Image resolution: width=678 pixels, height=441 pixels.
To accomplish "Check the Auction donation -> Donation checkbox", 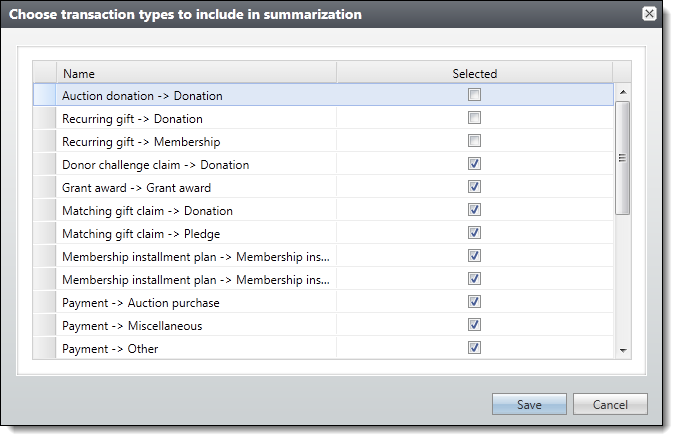I will point(474,95).
